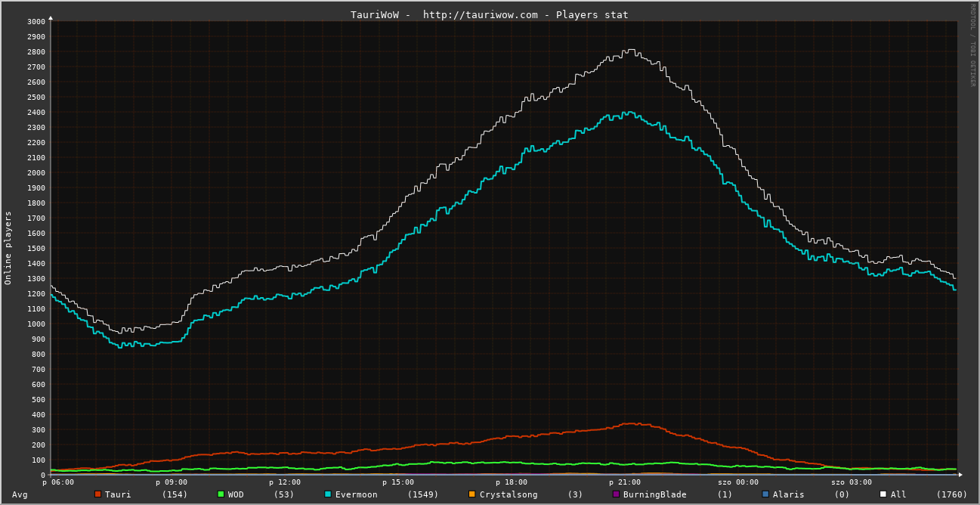The width and height of the screenshot is (980, 505).
Task: Click the 1500 value on y-axis
Action: (x=36, y=248)
